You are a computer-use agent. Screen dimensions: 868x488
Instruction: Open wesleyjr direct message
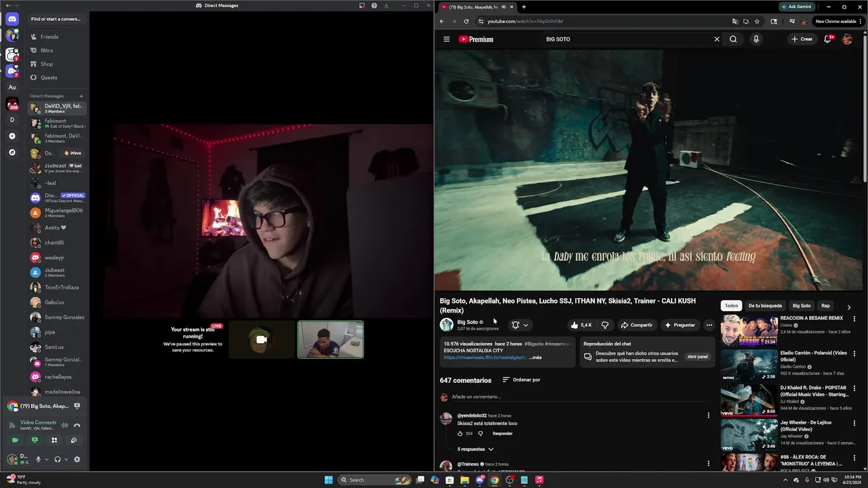click(x=57, y=258)
